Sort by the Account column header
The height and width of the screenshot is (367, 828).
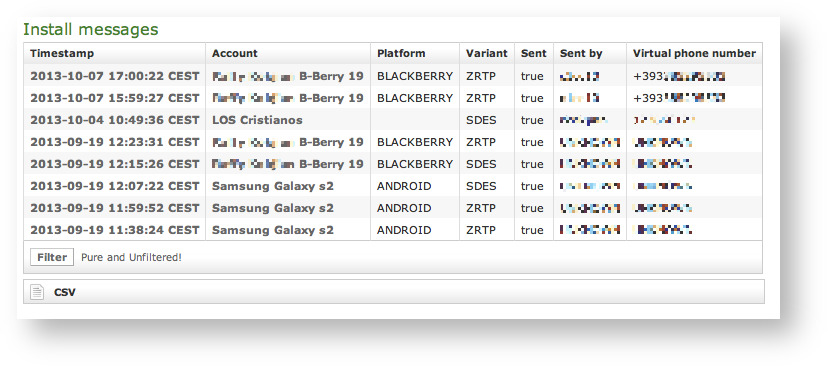tap(234, 53)
